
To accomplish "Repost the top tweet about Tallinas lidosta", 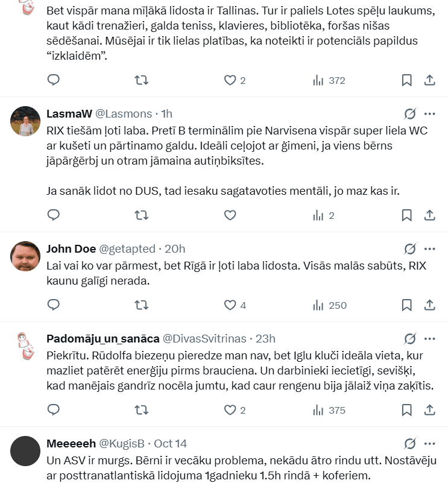I will pyautogui.click(x=141, y=80).
